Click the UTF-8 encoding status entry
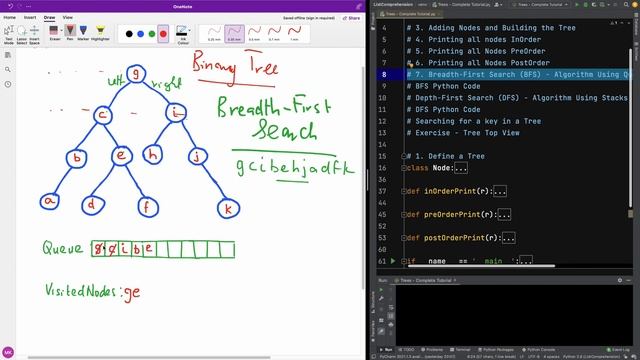The height and width of the screenshot is (360, 640). [x=533, y=357]
